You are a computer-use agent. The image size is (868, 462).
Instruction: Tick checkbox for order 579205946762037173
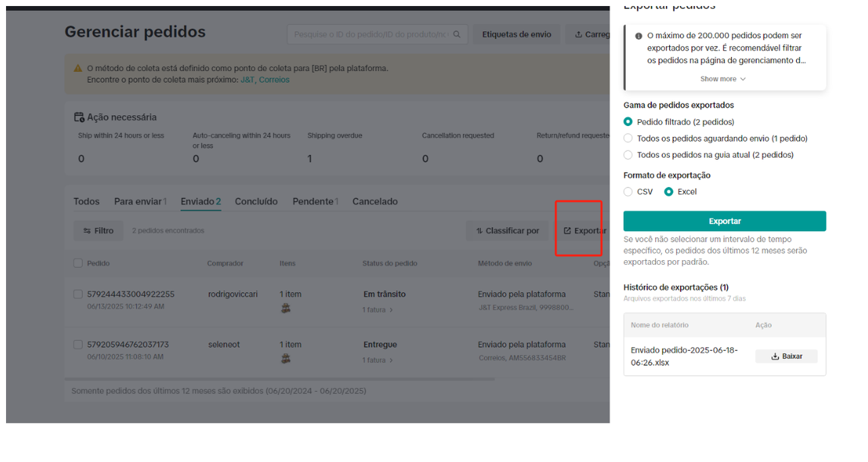[x=78, y=344]
